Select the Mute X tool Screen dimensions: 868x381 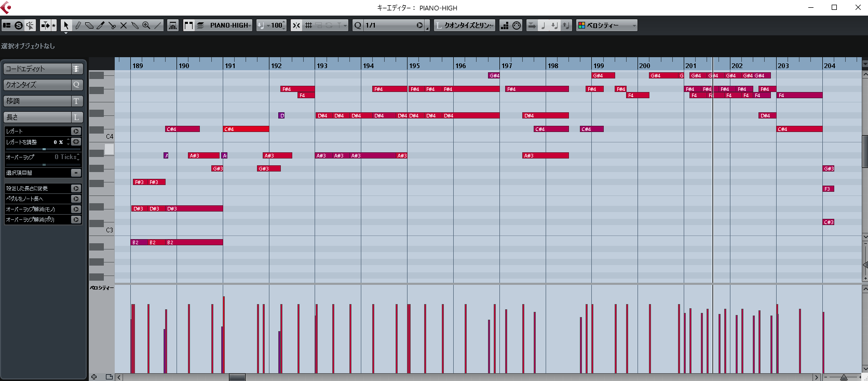click(124, 25)
